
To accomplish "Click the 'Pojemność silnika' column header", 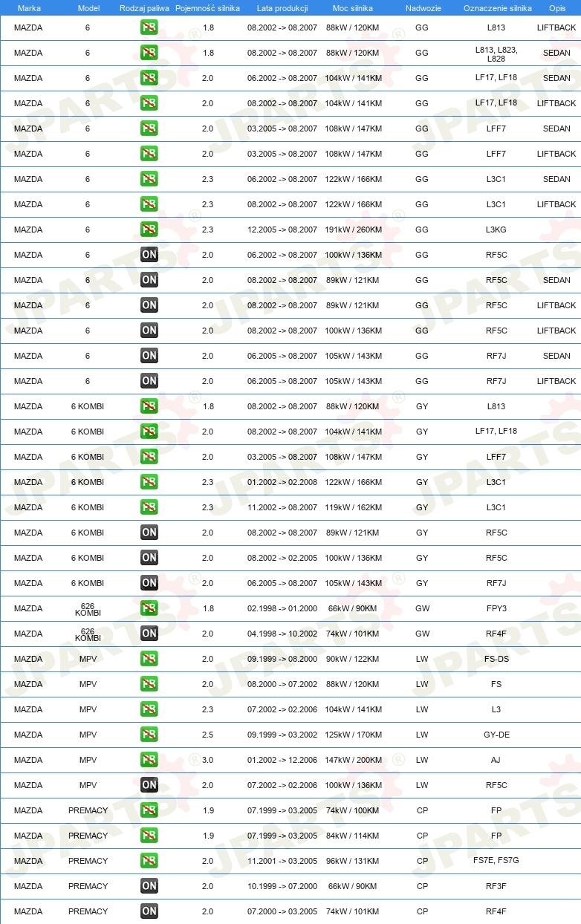I will pos(208,8).
